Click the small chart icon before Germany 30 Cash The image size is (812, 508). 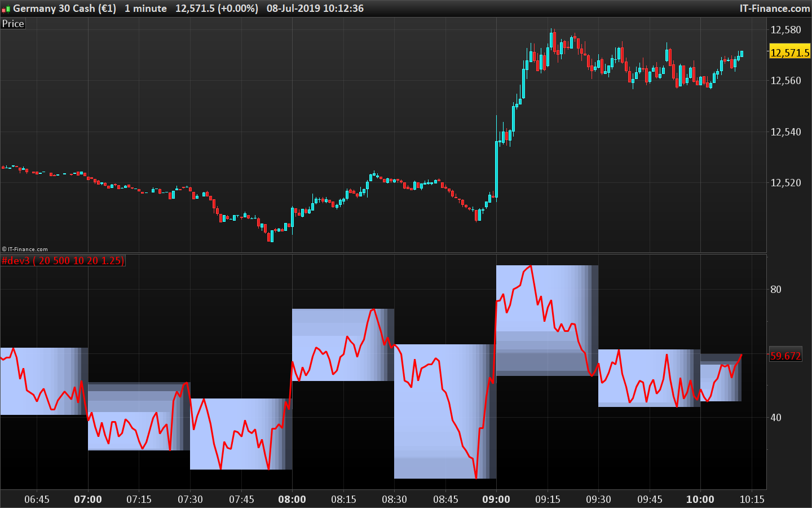[x=6, y=9]
